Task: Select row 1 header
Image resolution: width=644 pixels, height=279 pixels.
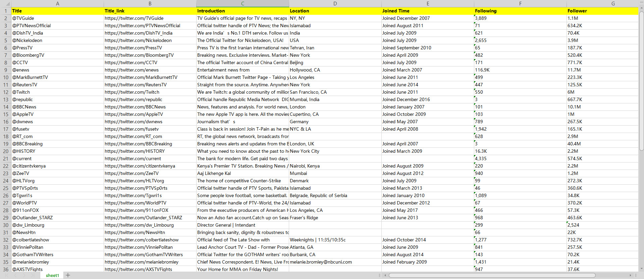Action: point(5,11)
